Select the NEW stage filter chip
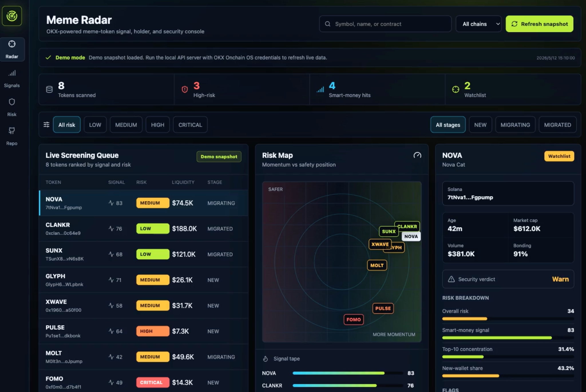 coord(480,125)
